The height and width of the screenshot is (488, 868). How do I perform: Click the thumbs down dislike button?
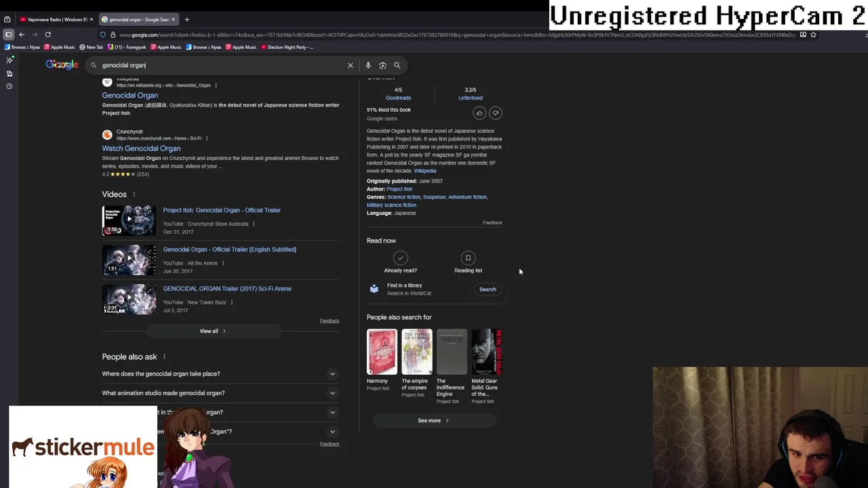pos(496,113)
